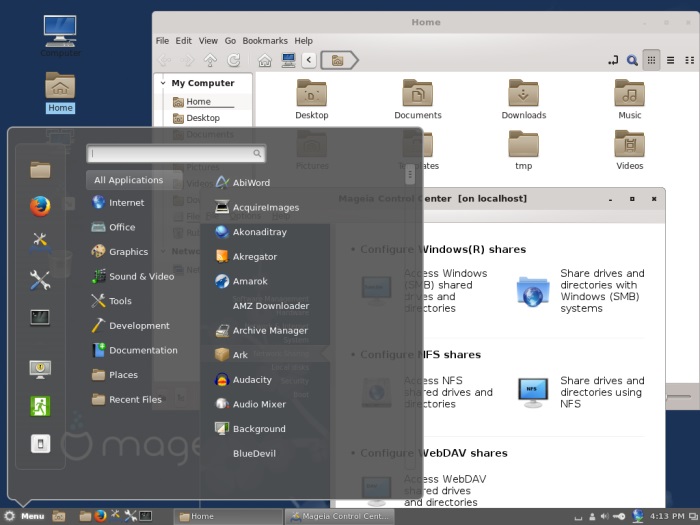Viewport: 700px width, 525px height.
Task: Collapse the My Computer tree section
Action: coord(163,83)
